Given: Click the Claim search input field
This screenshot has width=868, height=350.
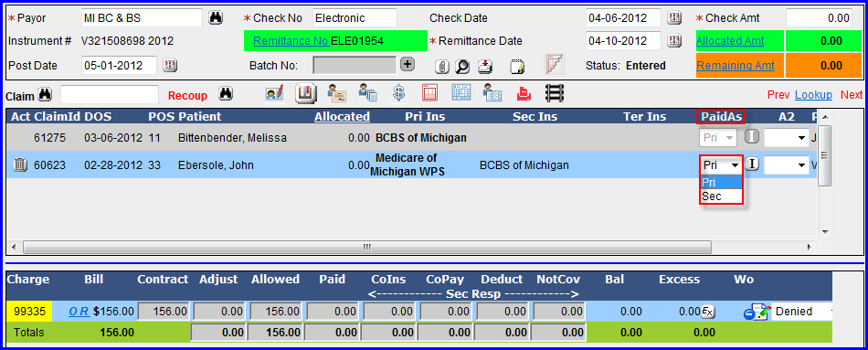Looking at the screenshot, I should coord(110,95).
